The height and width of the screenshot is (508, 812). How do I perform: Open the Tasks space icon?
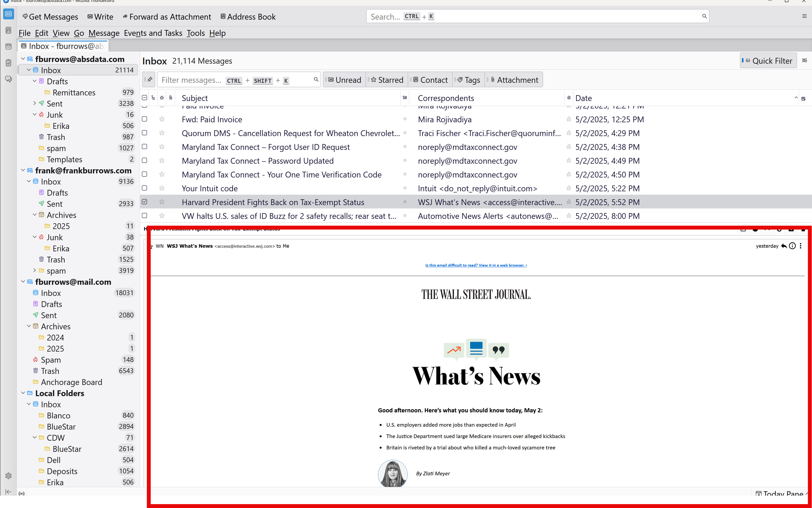[x=8, y=63]
